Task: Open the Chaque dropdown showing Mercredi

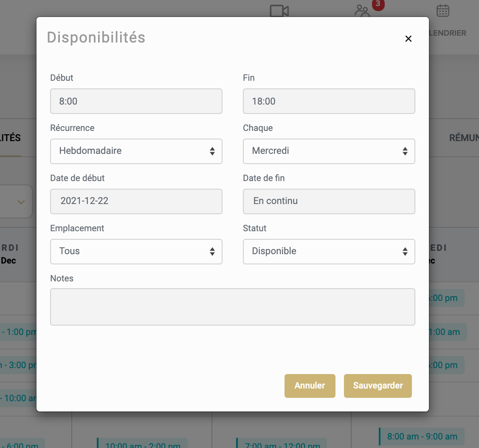Action: [329, 151]
